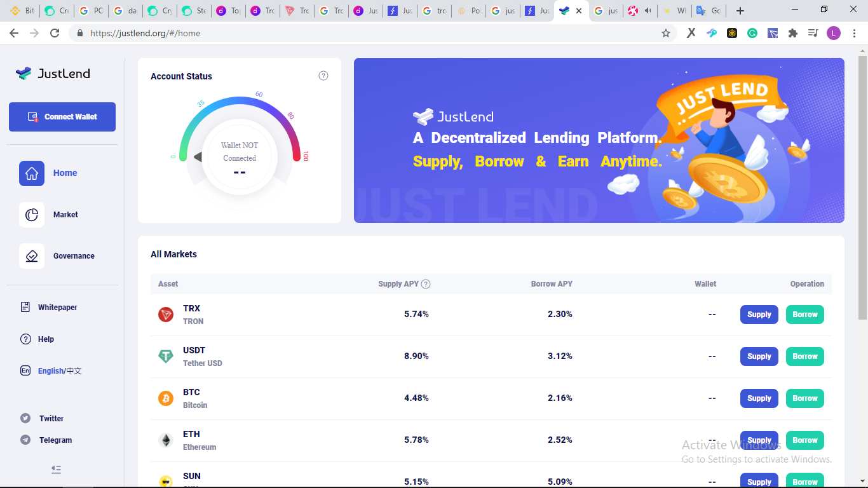Click Borrow for the BTC row

tap(805, 398)
